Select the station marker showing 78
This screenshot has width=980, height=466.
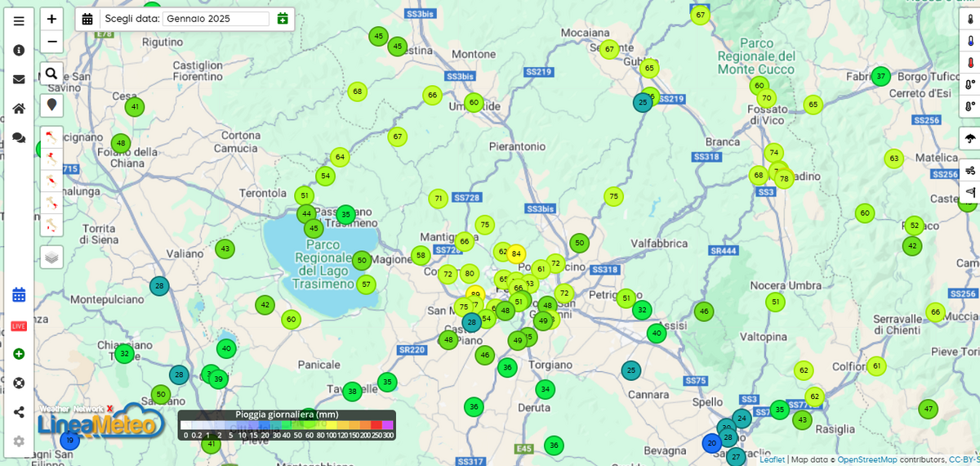pyautogui.click(x=784, y=178)
